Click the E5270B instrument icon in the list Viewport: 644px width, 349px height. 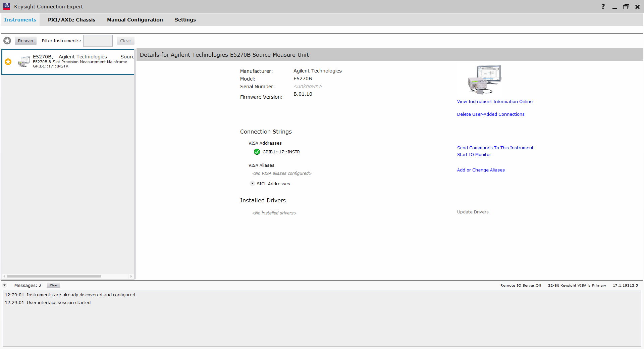pos(24,62)
